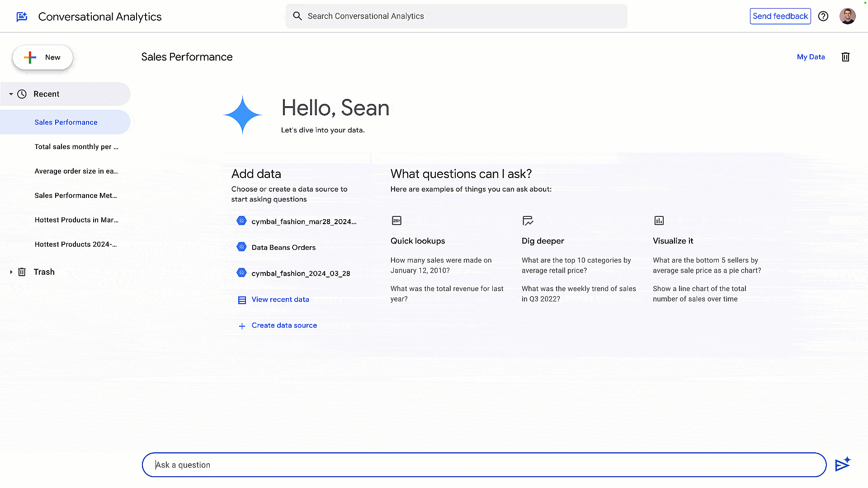This screenshot has width=868, height=488.
Task: Select Sales Performance from recent items
Action: click(x=66, y=122)
